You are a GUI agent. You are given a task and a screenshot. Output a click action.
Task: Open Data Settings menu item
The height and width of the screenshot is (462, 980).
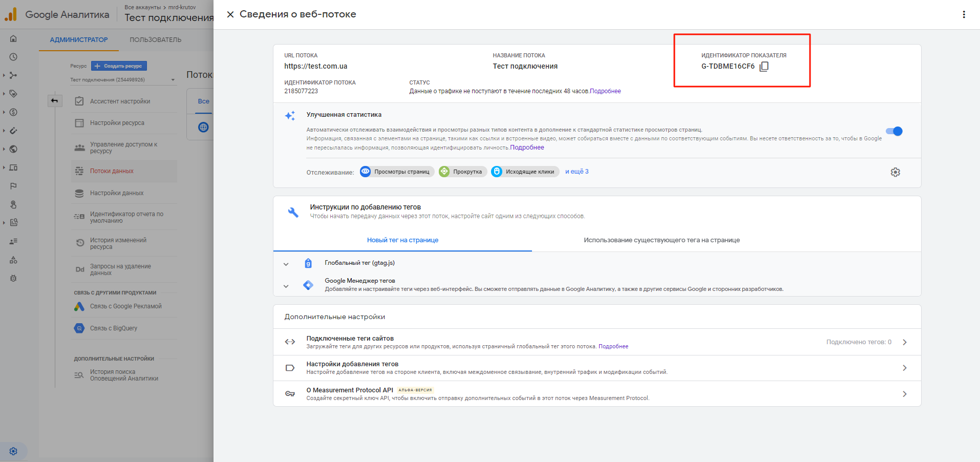124,193
